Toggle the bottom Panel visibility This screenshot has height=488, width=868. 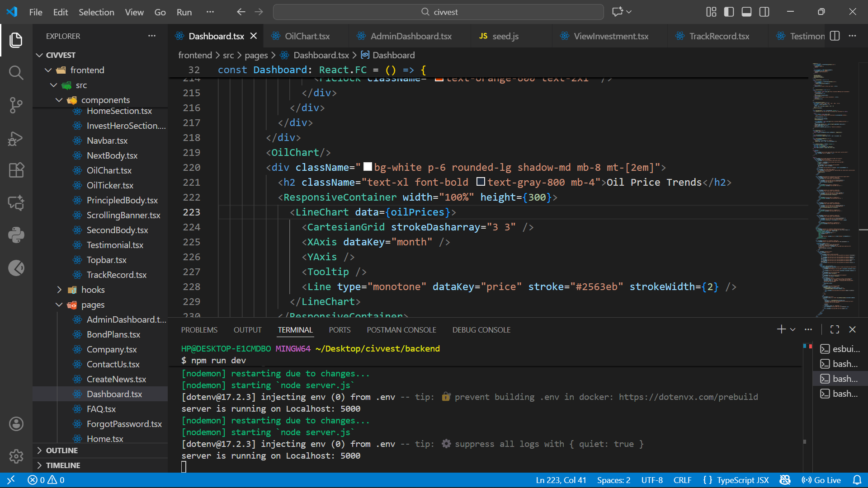coord(747,12)
